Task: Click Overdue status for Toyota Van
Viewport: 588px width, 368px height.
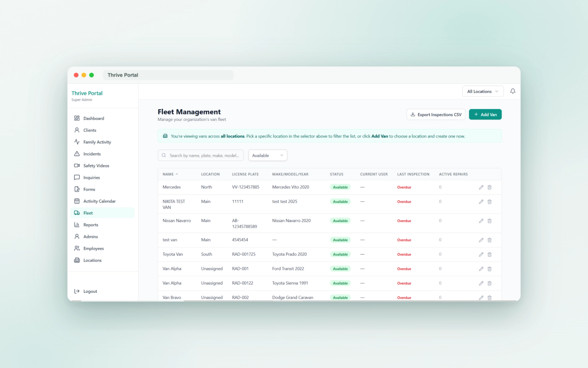Action: point(404,254)
